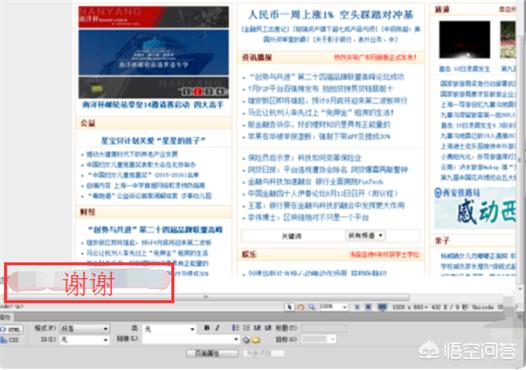
Task: Click the 资讯播报 section header
Action: point(257,57)
